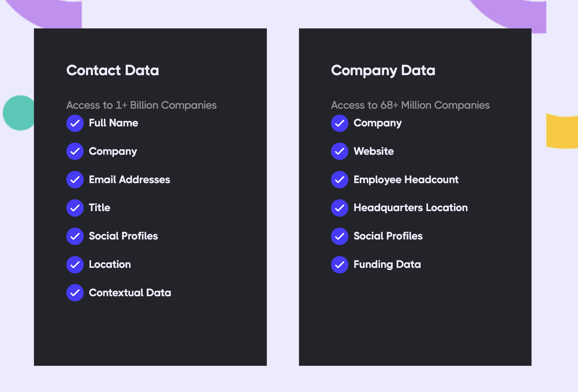Click the Email Addresses label
The height and width of the screenshot is (392, 578).
(x=129, y=180)
